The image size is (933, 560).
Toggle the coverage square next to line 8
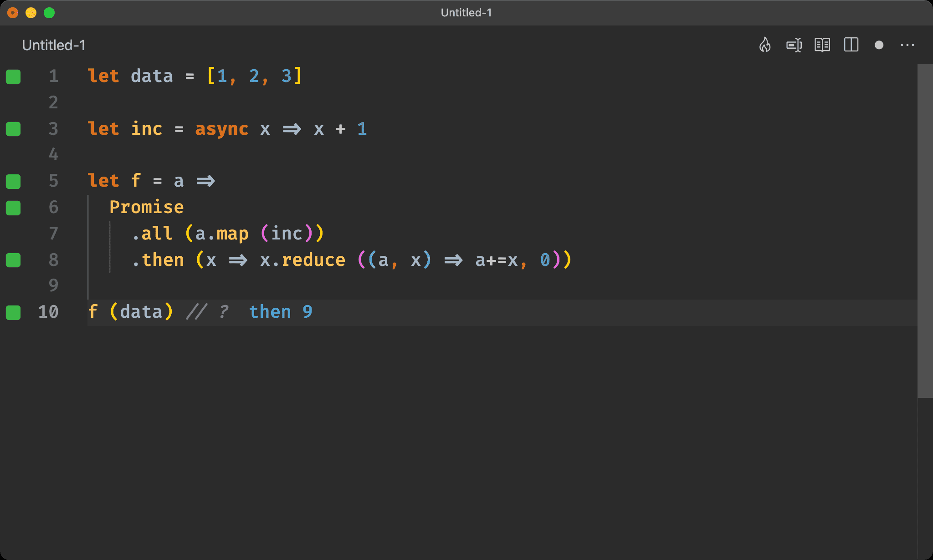pyautogui.click(x=13, y=260)
